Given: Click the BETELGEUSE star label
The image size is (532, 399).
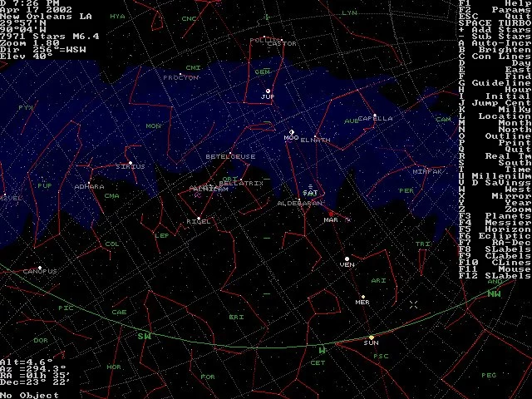Looking at the screenshot, I should pyautogui.click(x=230, y=157).
